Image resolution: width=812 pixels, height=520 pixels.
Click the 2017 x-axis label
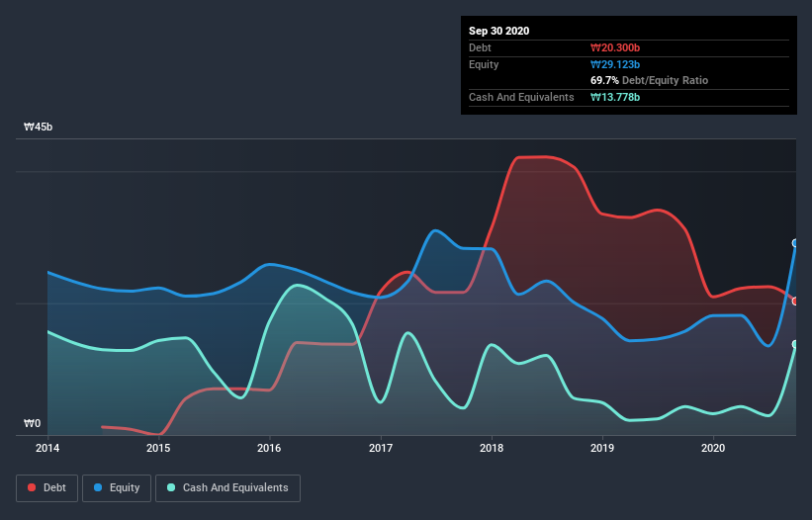tap(381, 448)
